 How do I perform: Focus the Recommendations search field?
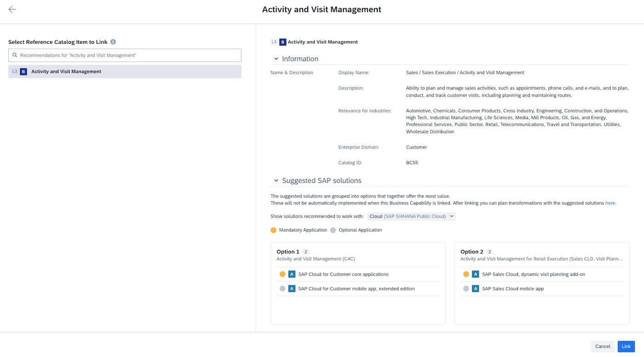tap(125, 55)
